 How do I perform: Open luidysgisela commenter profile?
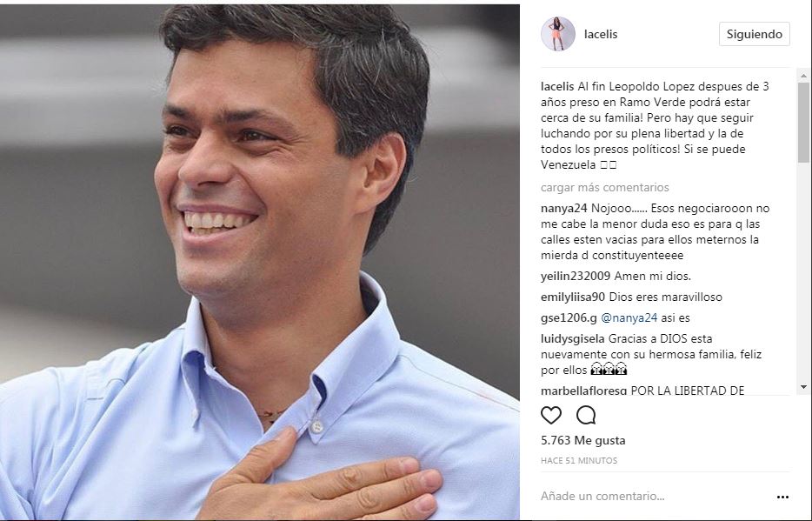pos(573,338)
